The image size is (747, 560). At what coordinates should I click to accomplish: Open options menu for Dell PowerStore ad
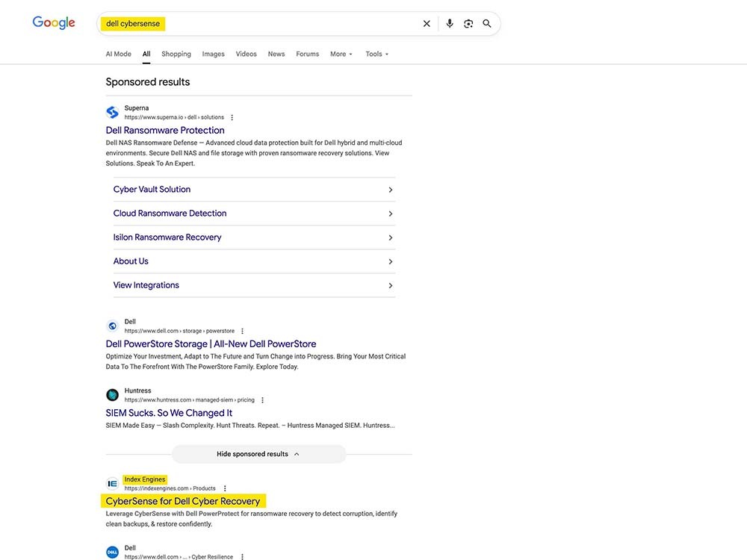(x=243, y=331)
